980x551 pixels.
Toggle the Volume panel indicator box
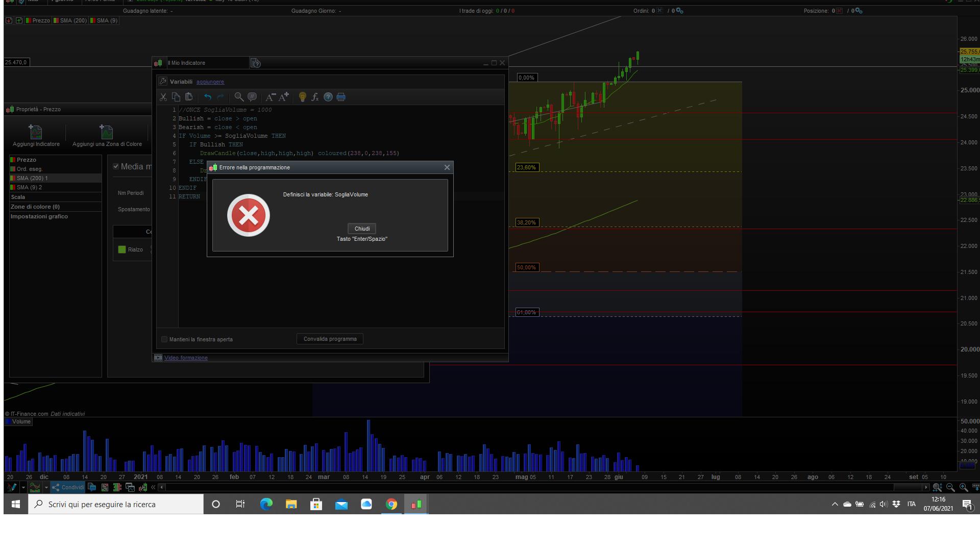click(x=8, y=422)
